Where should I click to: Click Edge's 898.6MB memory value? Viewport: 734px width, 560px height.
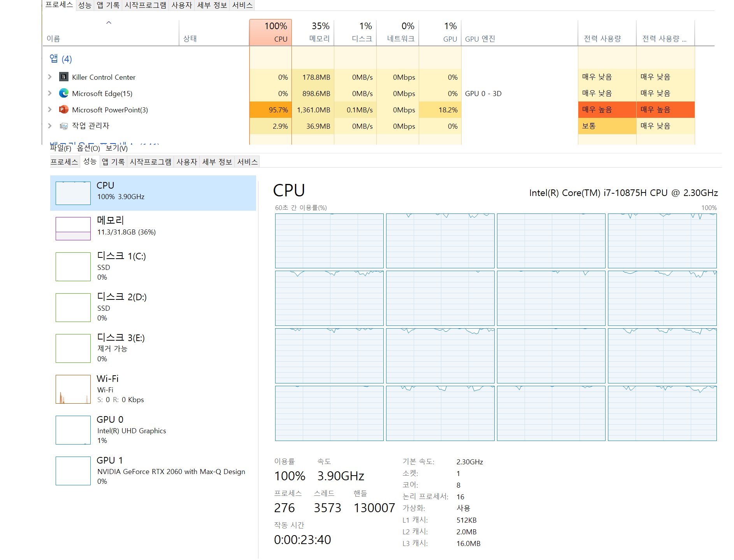tap(313, 93)
